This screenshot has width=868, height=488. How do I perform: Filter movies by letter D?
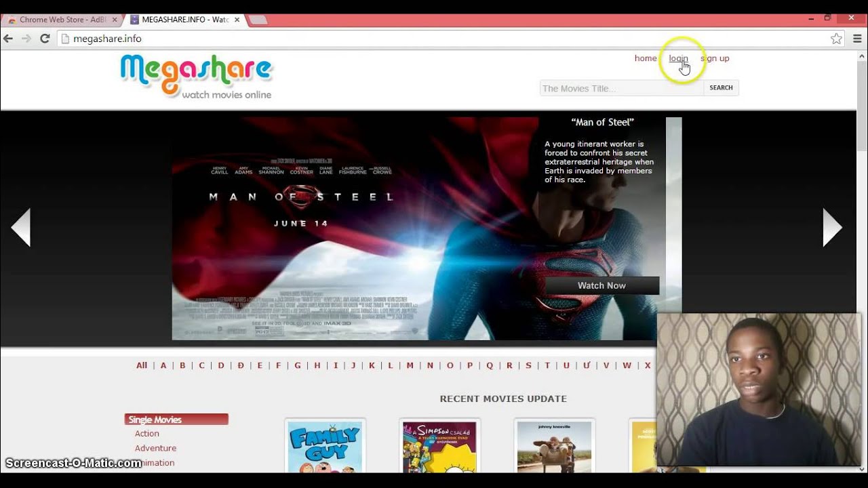coord(221,365)
